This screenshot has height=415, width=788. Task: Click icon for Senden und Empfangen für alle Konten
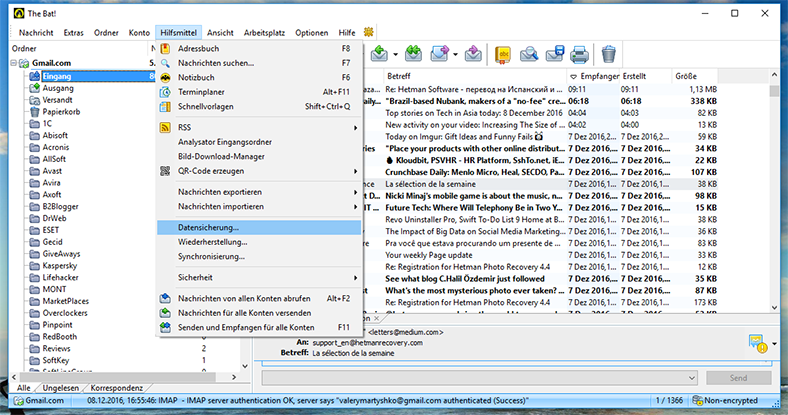(165, 328)
